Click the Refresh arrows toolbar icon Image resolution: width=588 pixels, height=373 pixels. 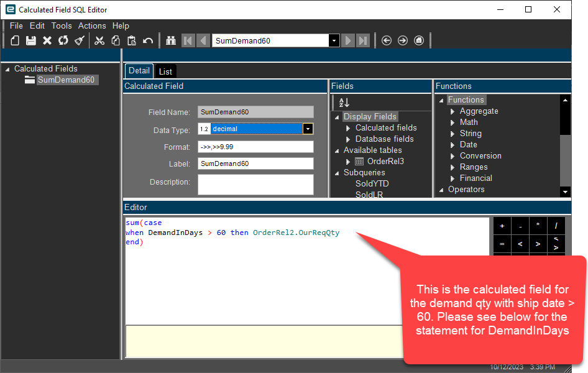coord(63,40)
